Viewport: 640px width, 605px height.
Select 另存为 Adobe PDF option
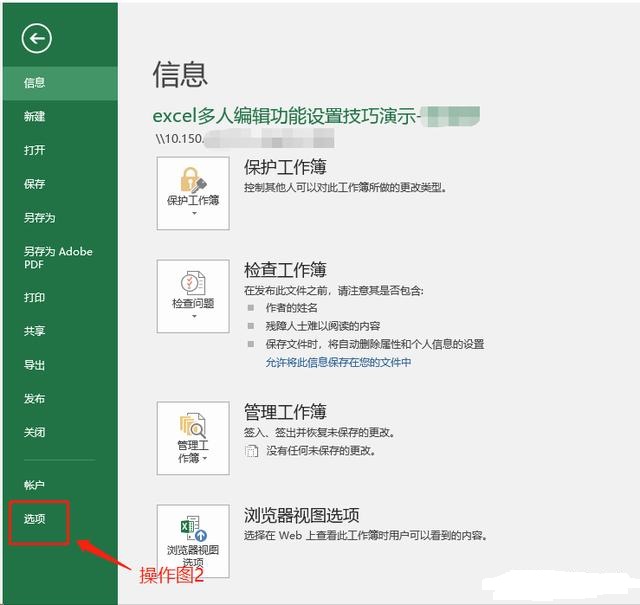tap(60, 258)
